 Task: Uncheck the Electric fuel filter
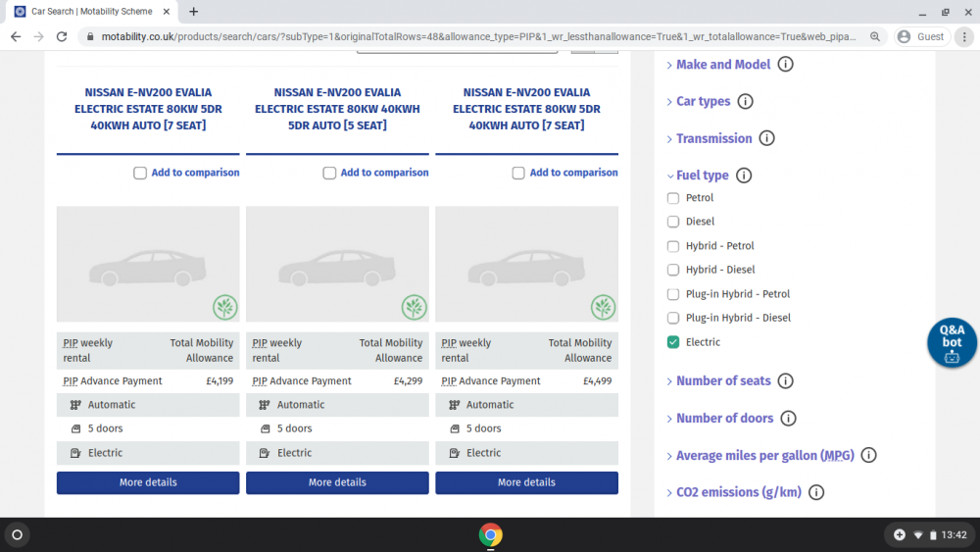point(673,342)
